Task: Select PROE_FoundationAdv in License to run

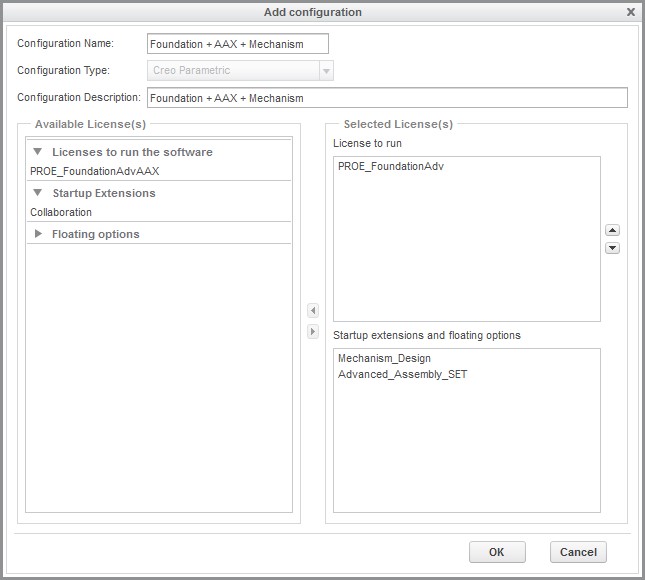Action: [391, 166]
